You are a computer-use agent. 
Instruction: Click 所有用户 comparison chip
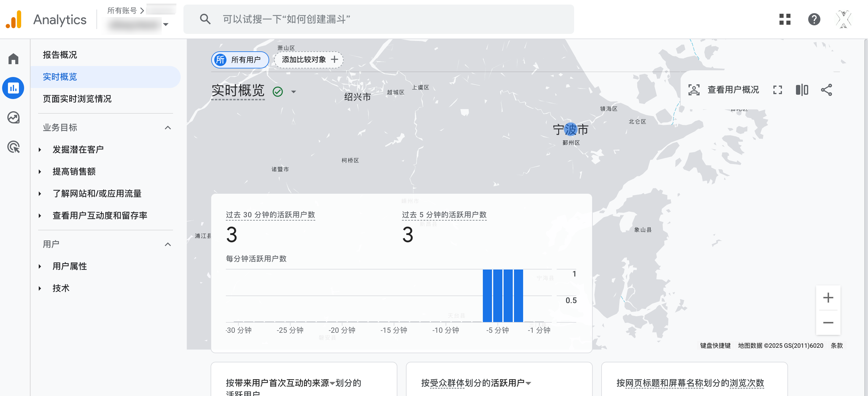click(240, 60)
